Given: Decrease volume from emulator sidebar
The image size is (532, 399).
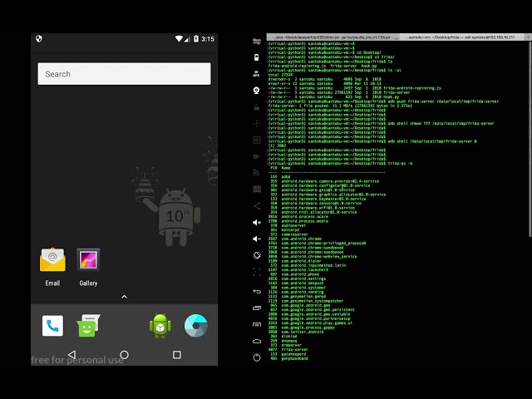Looking at the screenshot, I should click(x=257, y=239).
